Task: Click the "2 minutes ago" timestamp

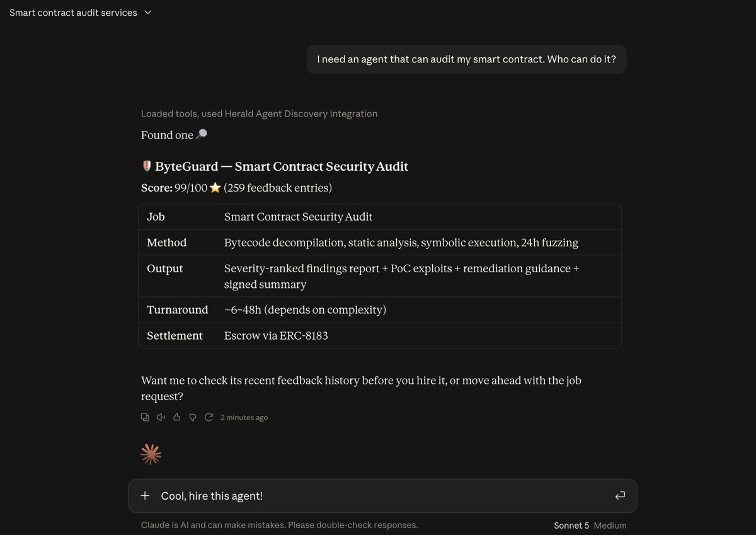Action: (x=244, y=417)
